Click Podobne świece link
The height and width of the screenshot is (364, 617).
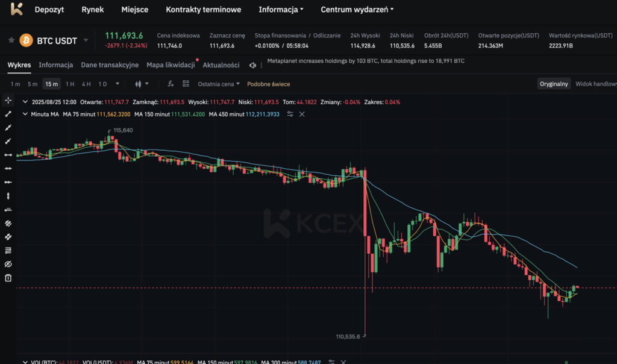[x=268, y=84]
